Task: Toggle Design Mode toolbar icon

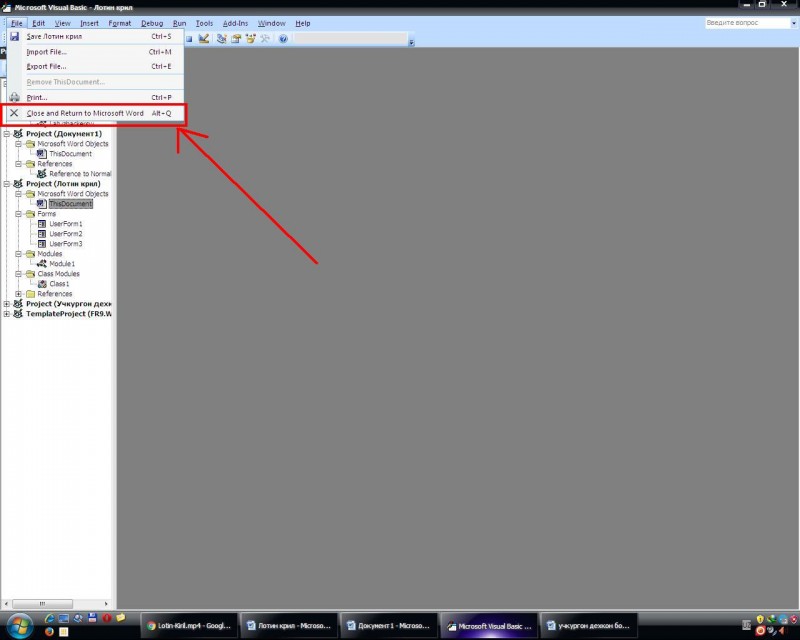Action: pos(204,39)
